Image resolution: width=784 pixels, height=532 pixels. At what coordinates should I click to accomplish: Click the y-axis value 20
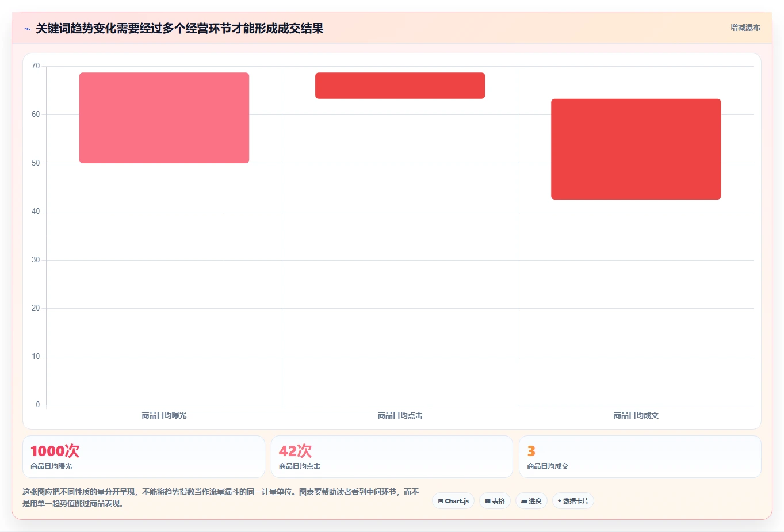pyautogui.click(x=36, y=308)
